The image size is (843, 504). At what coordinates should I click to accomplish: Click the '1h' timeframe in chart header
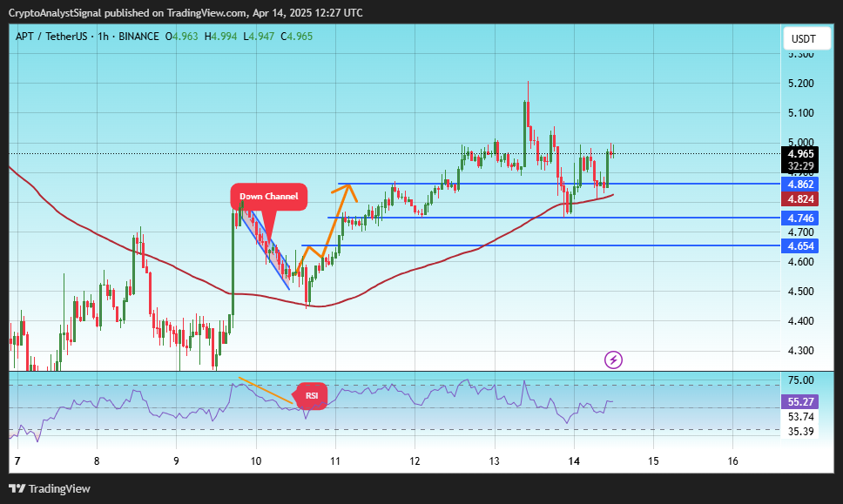pyautogui.click(x=103, y=37)
